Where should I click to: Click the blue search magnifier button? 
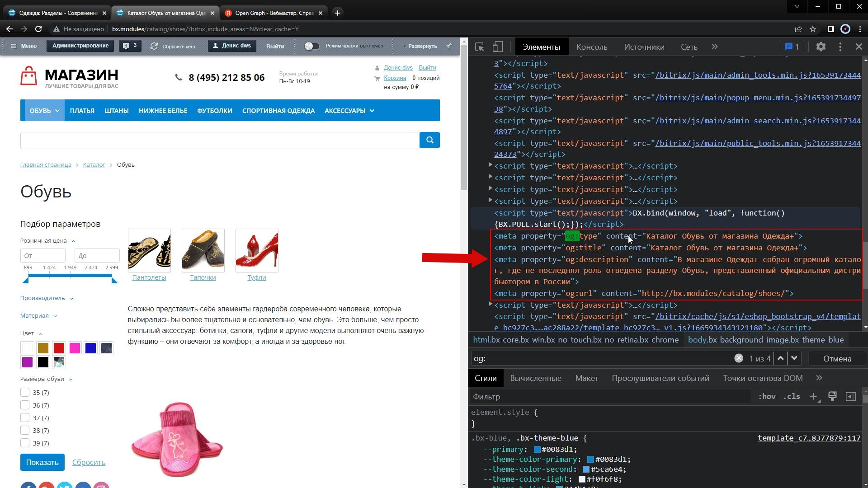[x=429, y=140]
